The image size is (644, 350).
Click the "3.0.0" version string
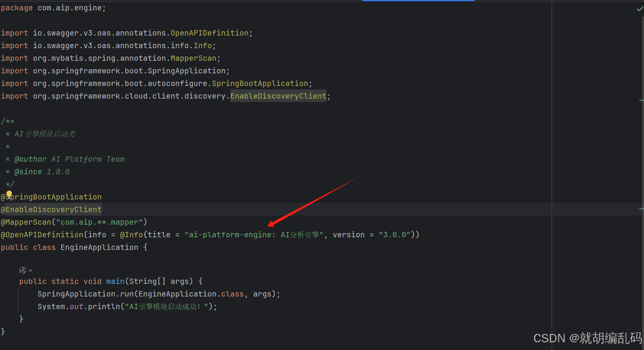395,235
